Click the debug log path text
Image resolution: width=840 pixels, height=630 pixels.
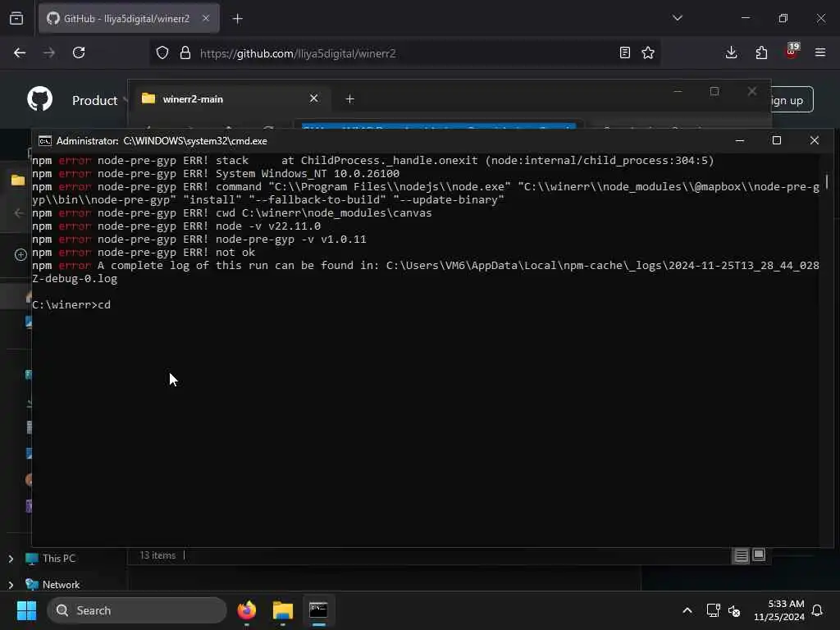point(426,272)
